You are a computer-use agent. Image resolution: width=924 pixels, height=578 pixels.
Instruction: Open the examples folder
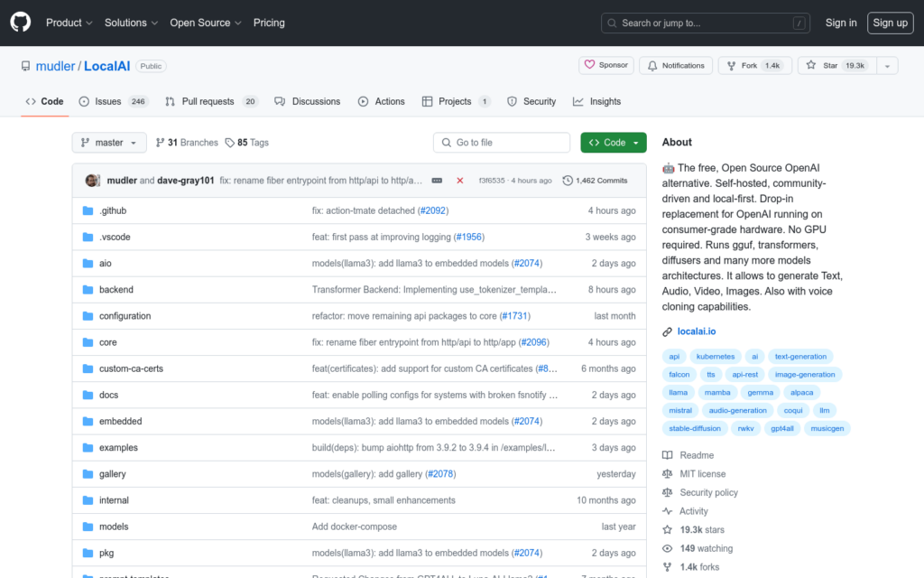(x=118, y=448)
